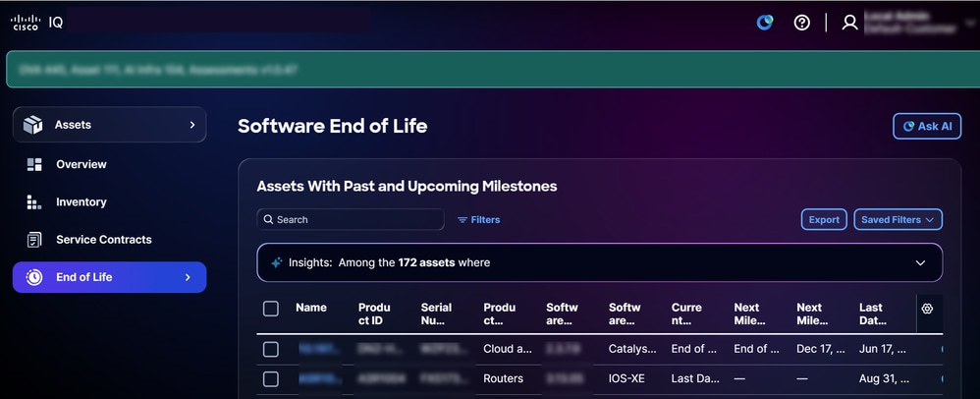The image size is (980, 399).
Task: Toggle the select-all header checkbox
Action: point(271,309)
